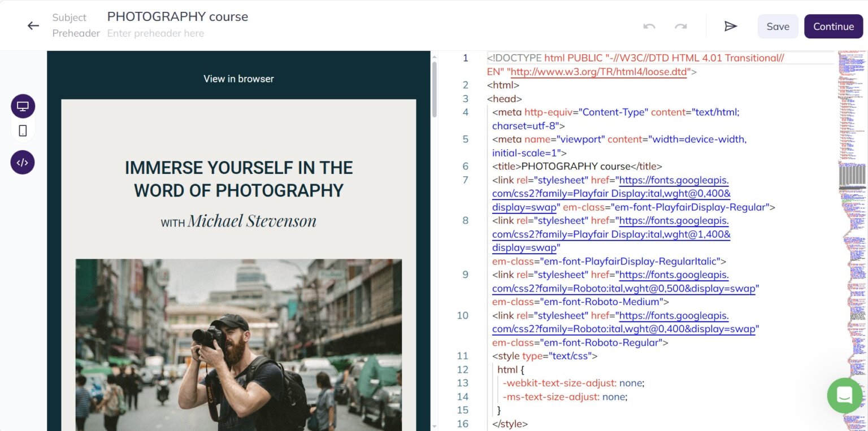Continue to the next step
The image size is (868, 431).
tap(833, 26)
